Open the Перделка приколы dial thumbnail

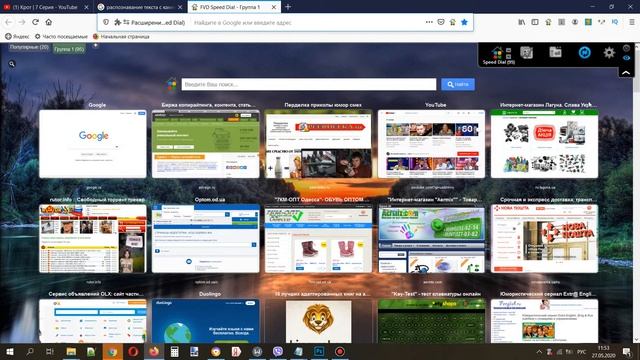point(318,144)
